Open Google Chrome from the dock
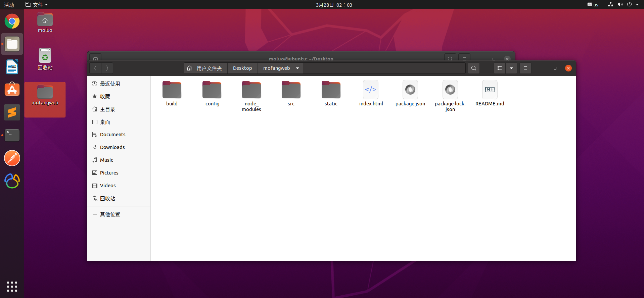 (12, 21)
